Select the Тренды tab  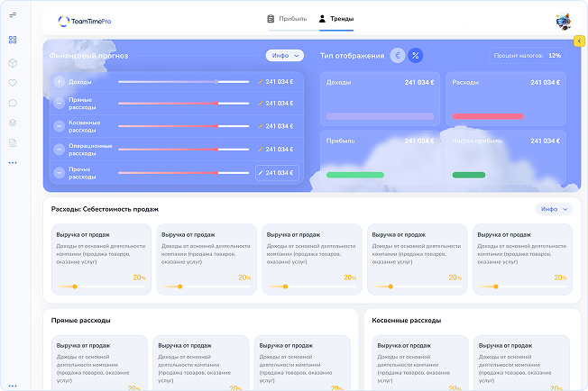pyautogui.click(x=335, y=19)
